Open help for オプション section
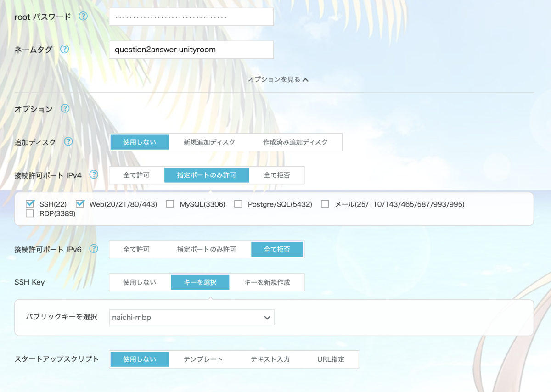Screen dimensions: 551x392 coord(65,109)
